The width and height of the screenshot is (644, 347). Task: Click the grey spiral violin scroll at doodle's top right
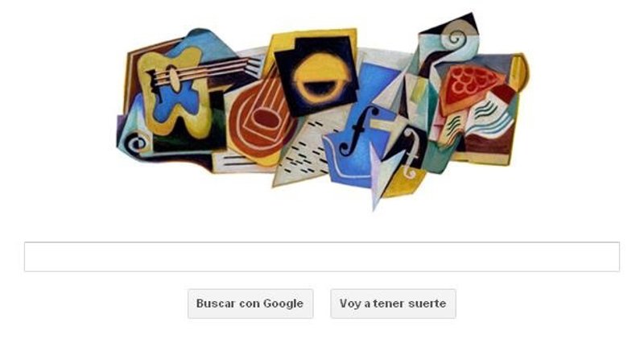click(457, 36)
